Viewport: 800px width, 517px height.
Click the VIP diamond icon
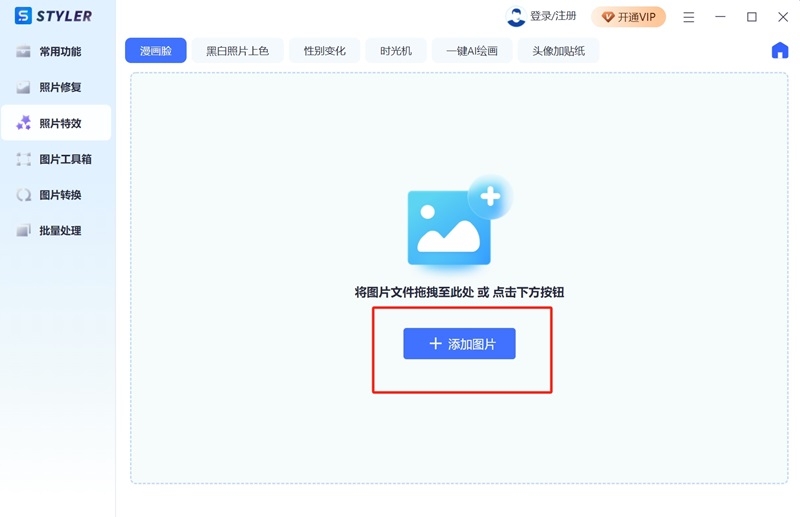[x=608, y=17]
